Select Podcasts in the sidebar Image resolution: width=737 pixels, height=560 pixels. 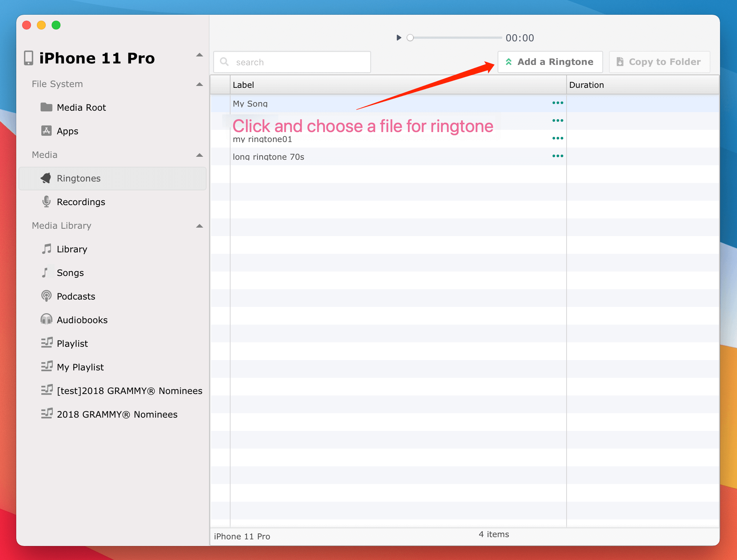113,296
